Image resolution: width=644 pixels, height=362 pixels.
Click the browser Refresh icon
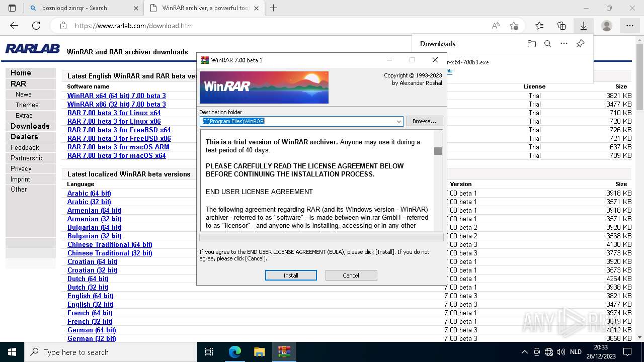[36, 26]
